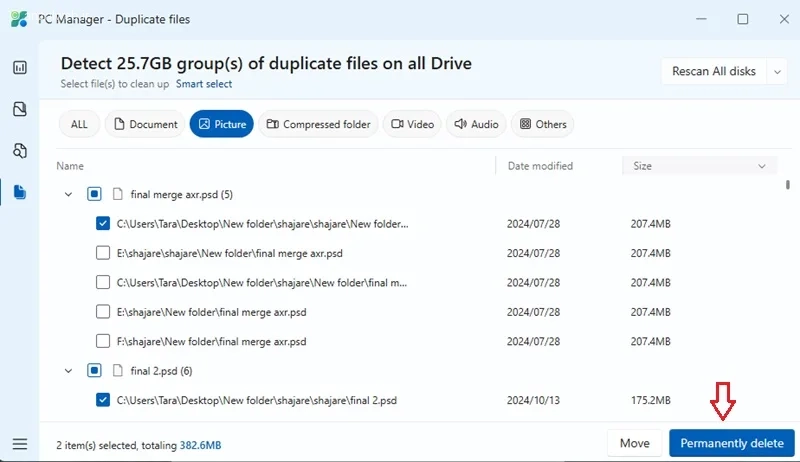
Task: Click the second sidebar storage icon
Action: click(x=20, y=109)
